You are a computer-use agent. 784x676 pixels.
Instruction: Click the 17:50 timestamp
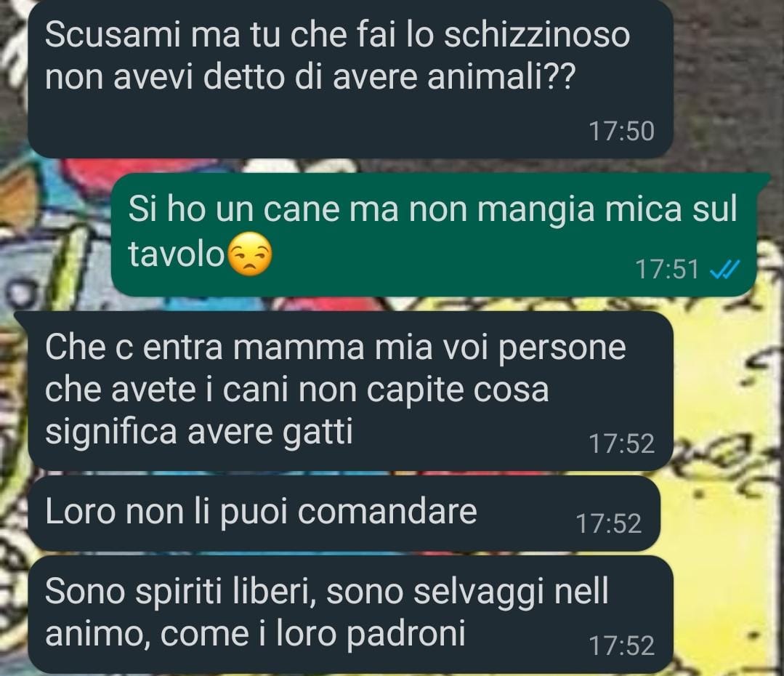[x=621, y=132]
